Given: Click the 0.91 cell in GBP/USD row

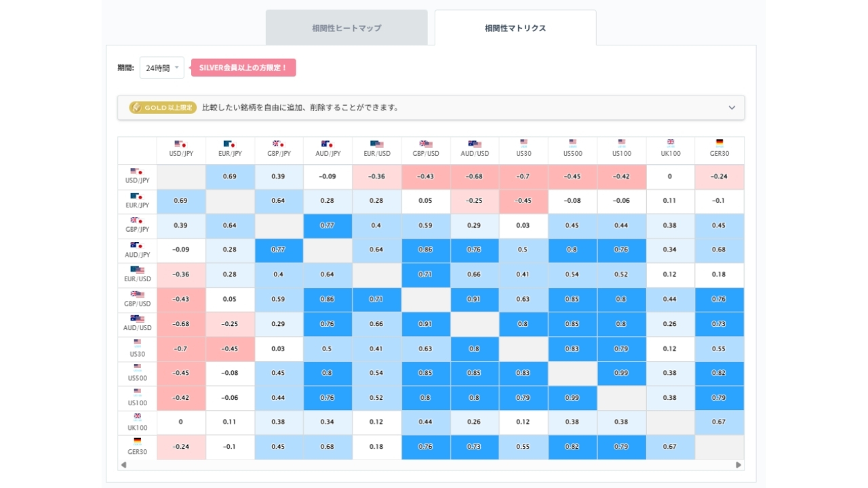Looking at the screenshot, I should click(x=475, y=300).
